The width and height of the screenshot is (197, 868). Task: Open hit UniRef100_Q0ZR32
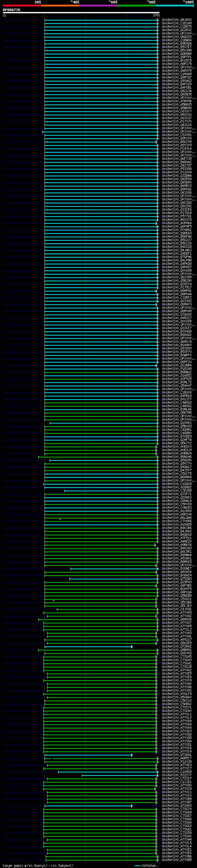(177, 30)
